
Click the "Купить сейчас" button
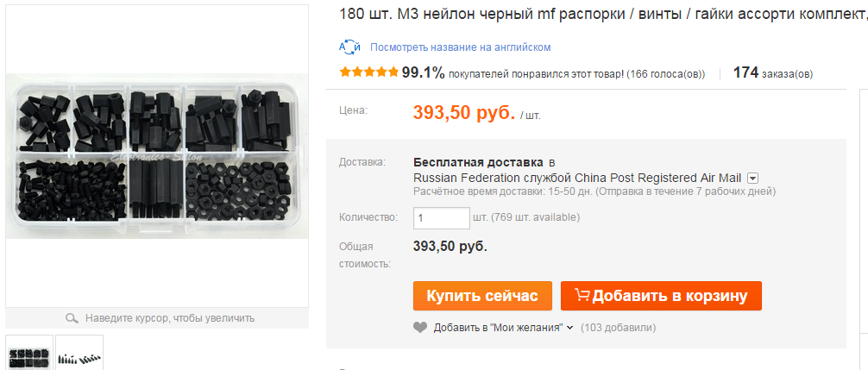[x=482, y=296]
